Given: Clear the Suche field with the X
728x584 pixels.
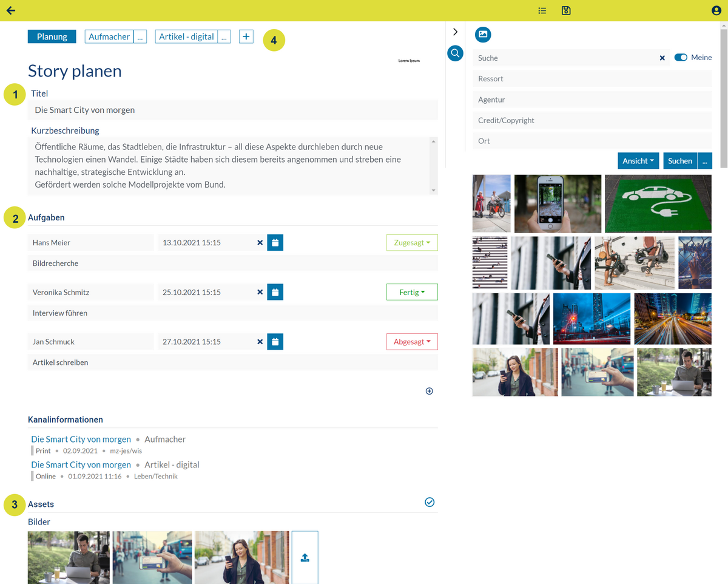Looking at the screenshot, I should coord(662,58).
